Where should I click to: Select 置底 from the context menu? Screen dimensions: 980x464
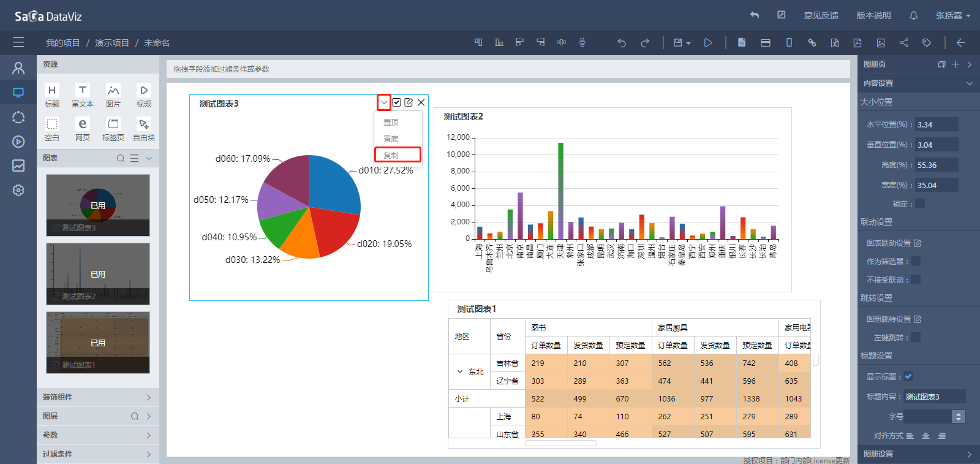point(391,139)
